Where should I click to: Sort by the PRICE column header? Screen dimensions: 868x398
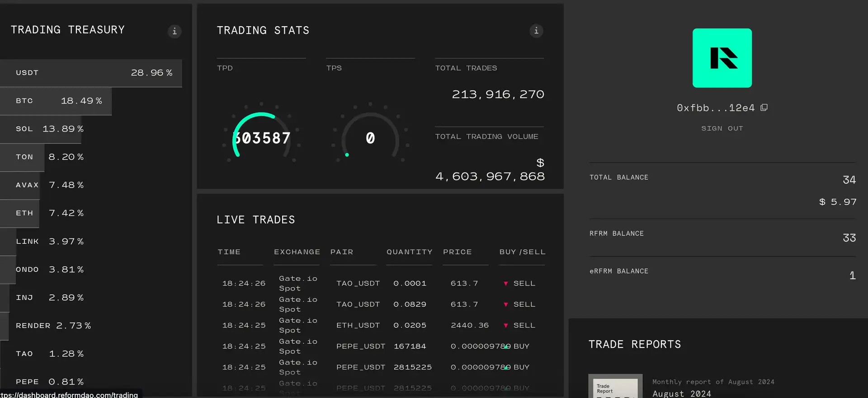[457, 252]
